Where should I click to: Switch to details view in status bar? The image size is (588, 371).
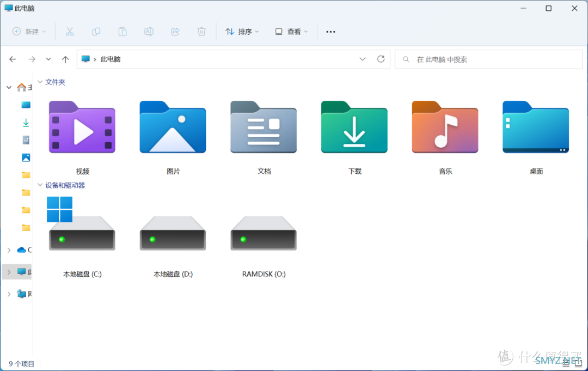tap(567, 363)
